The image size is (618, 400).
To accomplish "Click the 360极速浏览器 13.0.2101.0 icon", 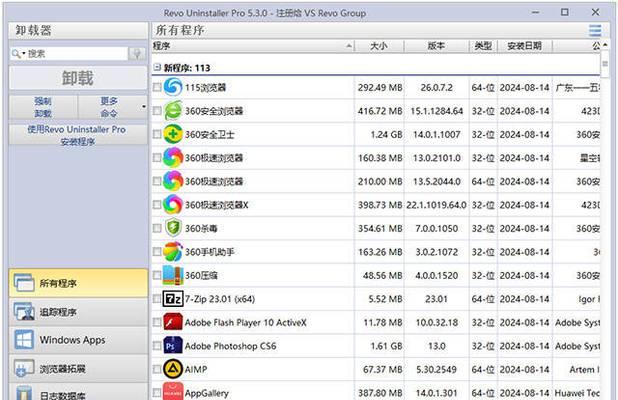I will pyautogui.click(x=173, y=158).
